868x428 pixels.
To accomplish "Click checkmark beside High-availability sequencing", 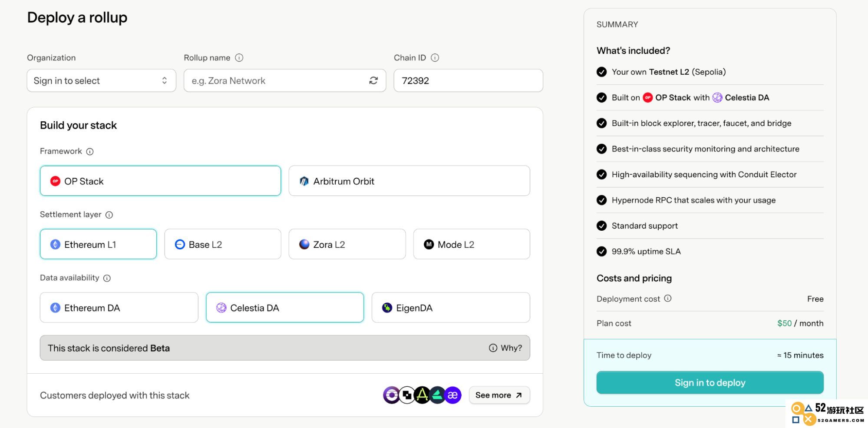I will click(x=601, y=174).
